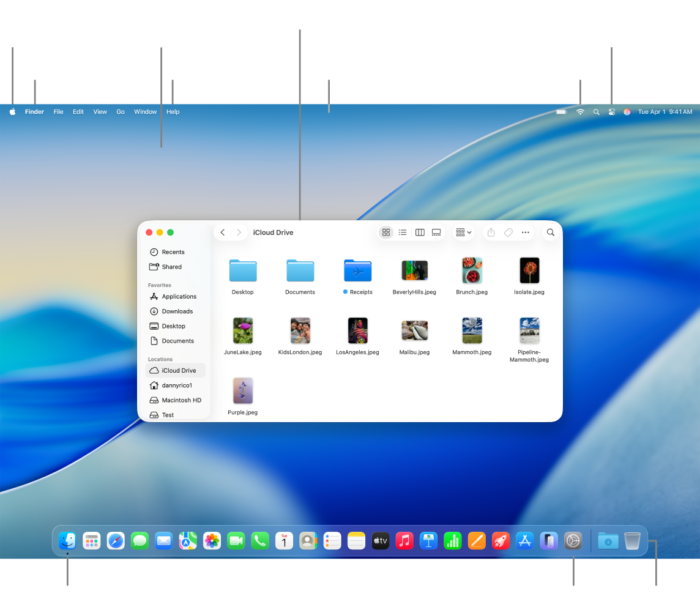The image size is (700, 599).
Task: Open the Trash in the Dock
Action: tap(632, 541)
